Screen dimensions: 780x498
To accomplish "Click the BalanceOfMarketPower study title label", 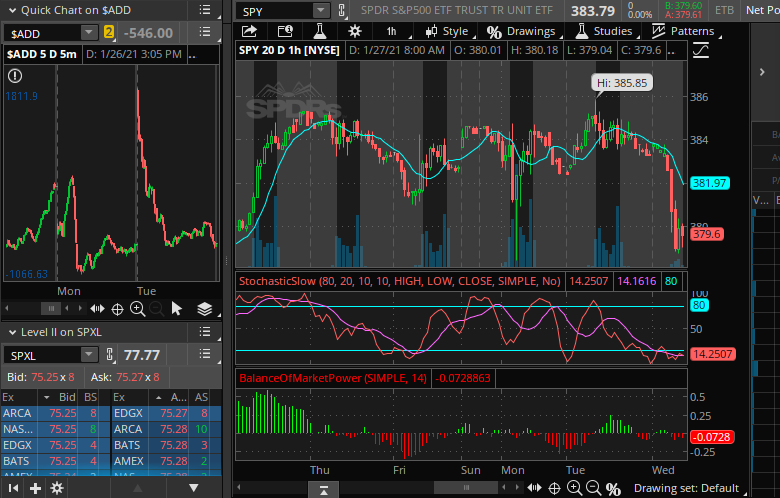I will click(333, 378).
